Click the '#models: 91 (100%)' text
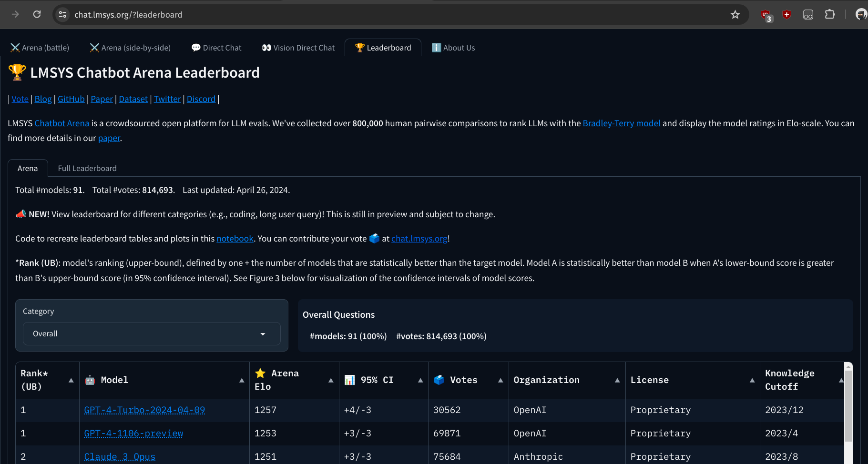The height and width of the screenshot is (464, 868). 348,336
